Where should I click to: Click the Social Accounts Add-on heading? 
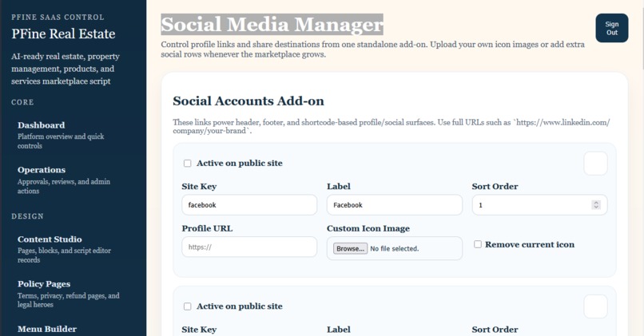point(248,101)
